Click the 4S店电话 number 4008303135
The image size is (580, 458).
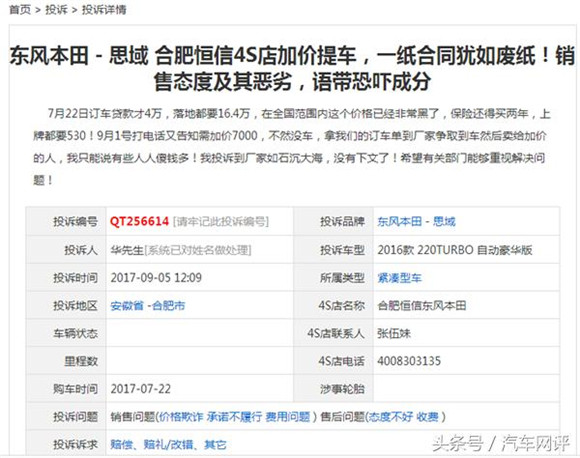[x=409, y=361]
